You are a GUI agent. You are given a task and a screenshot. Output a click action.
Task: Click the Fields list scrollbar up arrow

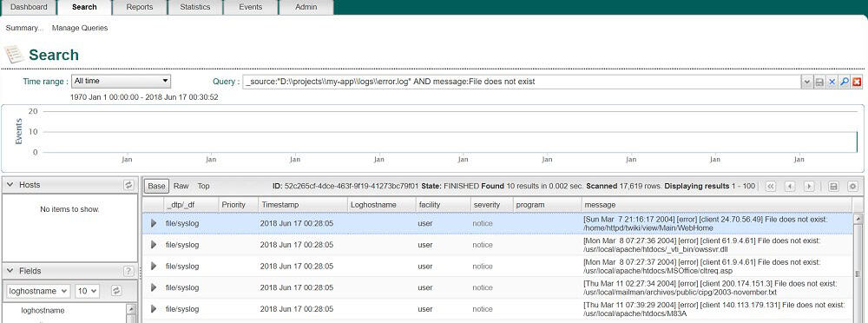(131, 308)
